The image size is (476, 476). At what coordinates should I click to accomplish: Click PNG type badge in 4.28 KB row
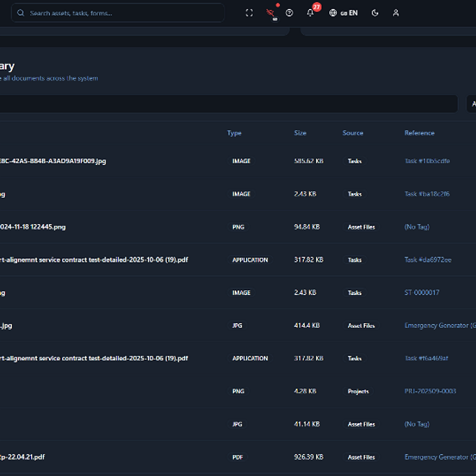coord(238,391)
